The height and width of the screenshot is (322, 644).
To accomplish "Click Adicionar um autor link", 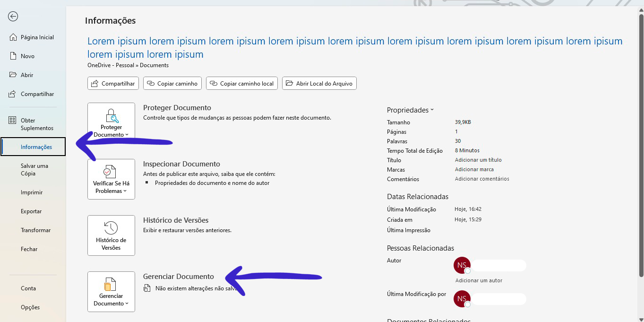I will point(479,280).
